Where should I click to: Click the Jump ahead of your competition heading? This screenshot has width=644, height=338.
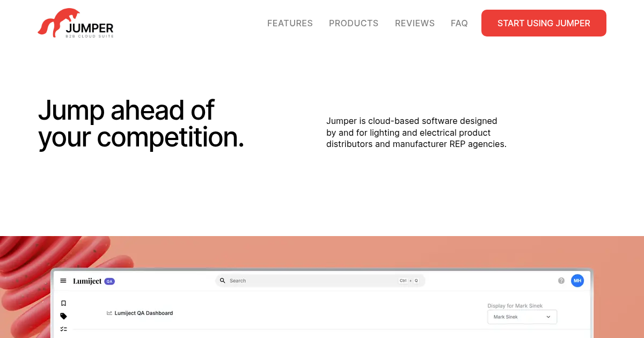[x=141, y=124]
